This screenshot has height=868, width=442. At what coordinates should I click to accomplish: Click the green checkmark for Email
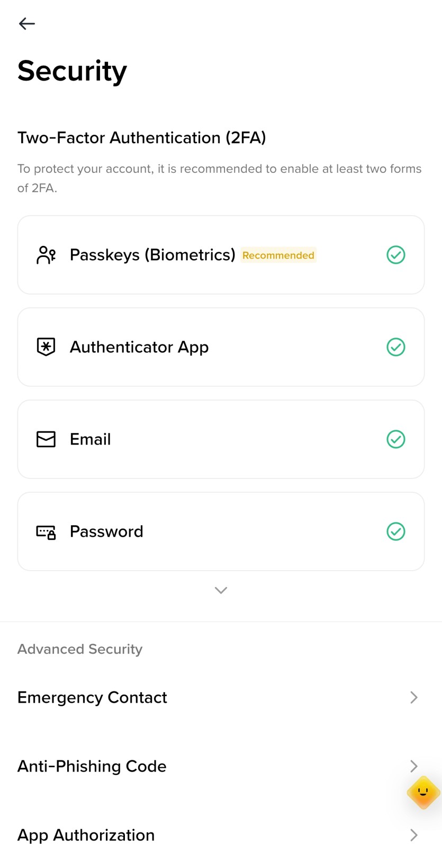(396, 439)
